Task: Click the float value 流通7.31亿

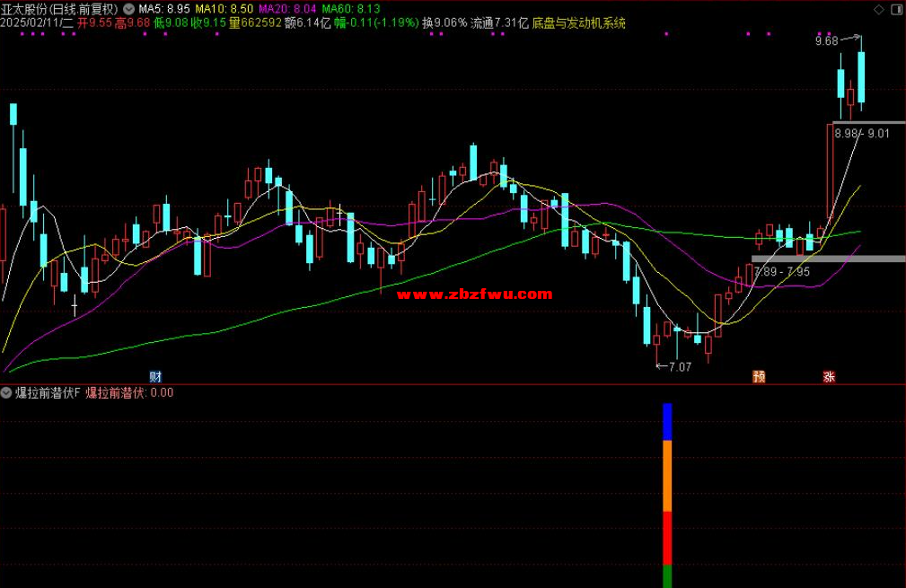Action: coord(499,23)
